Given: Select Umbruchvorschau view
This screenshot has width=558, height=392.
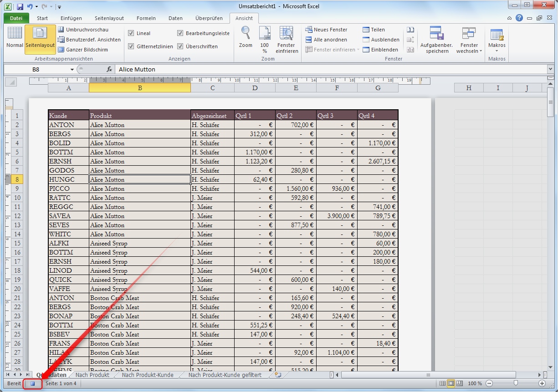Looking at the screenshot, I should tap(82, 30).
